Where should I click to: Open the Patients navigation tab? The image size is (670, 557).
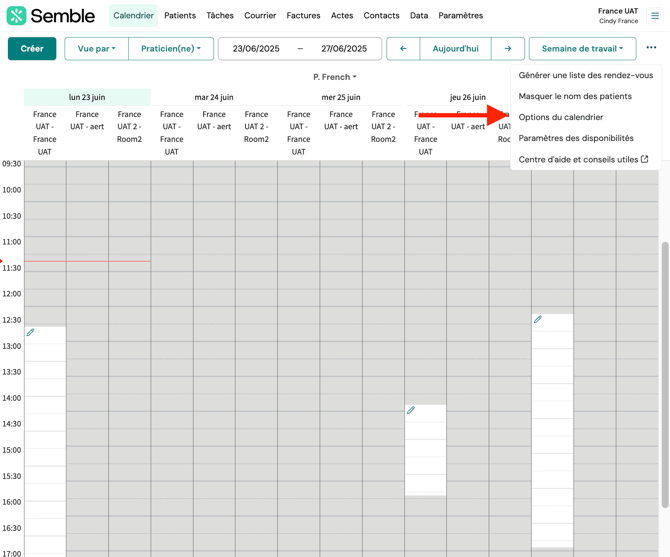180,16
